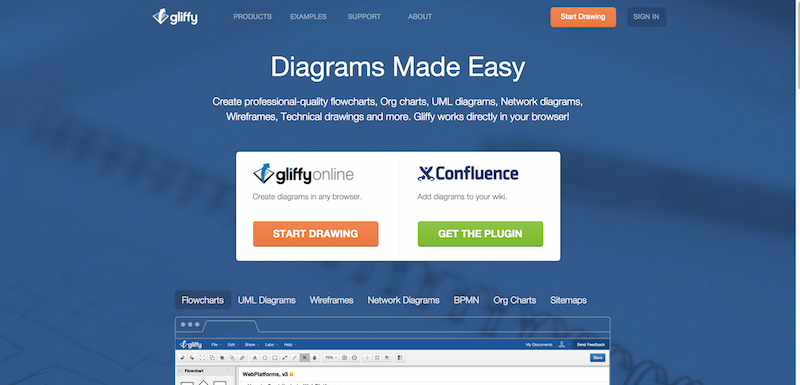This screenshot has width=800, height=385.
Task: Switch to the UML Diagrams tab
Action: click(x=266, y=300)
